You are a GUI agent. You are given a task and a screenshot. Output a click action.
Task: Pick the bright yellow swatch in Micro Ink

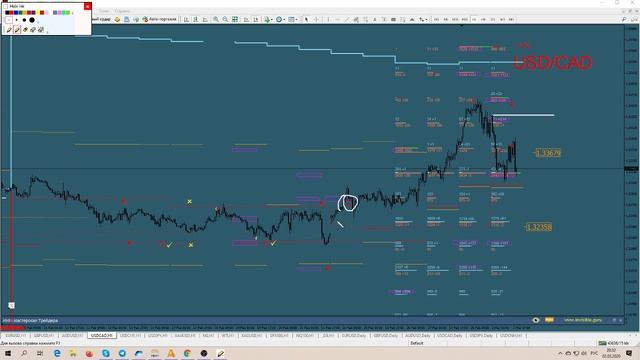coord(38,13)
